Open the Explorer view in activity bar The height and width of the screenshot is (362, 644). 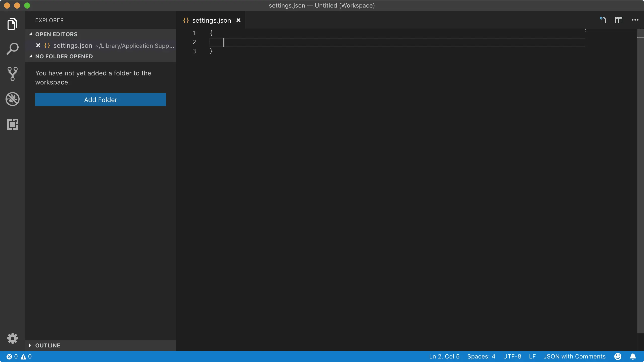(12, 24)
